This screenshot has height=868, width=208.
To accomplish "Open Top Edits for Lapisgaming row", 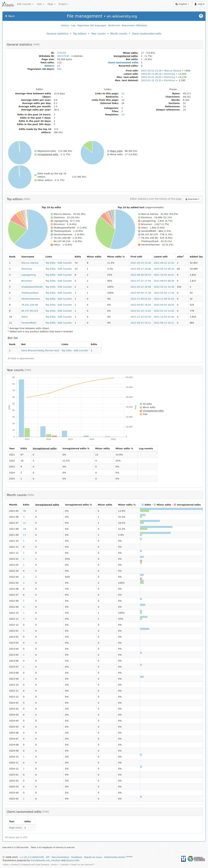I will 51,275.
